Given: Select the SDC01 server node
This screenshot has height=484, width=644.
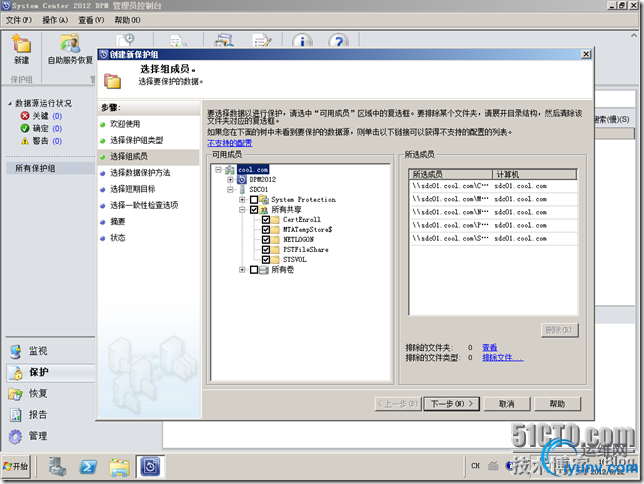Looking at the screenshot, I should tap(258, 189).
